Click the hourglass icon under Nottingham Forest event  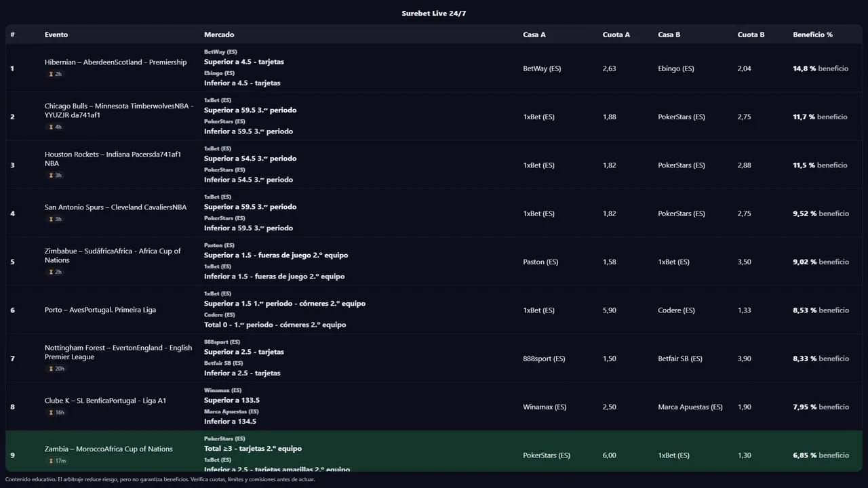click(x=51, y=369)
